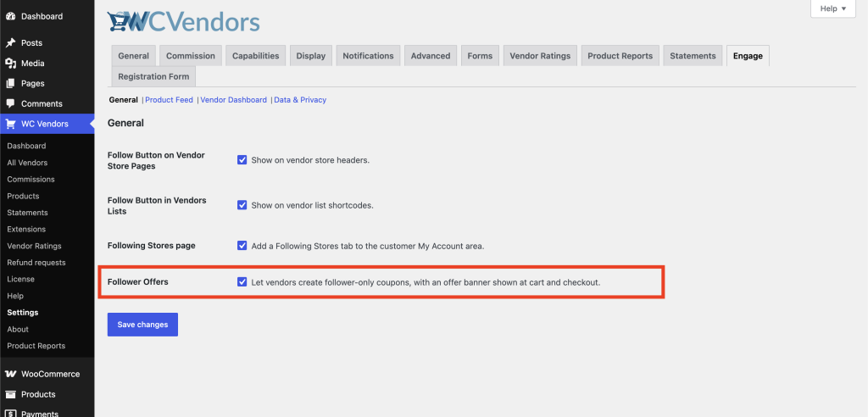The image size is (868, 417).
Task: Switch to the Display tab
Action: click(x=310, y=55)
